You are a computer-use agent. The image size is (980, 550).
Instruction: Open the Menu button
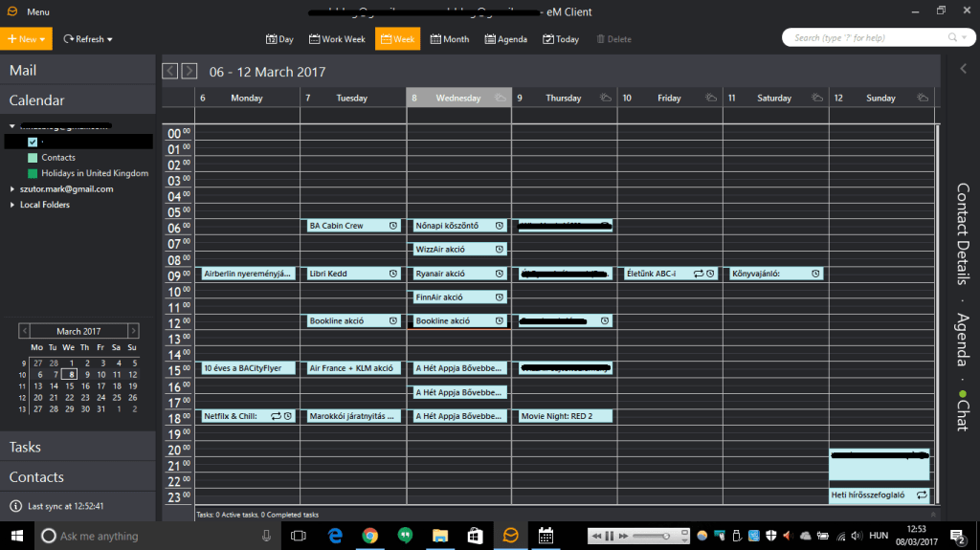click(x=29, y=12)
